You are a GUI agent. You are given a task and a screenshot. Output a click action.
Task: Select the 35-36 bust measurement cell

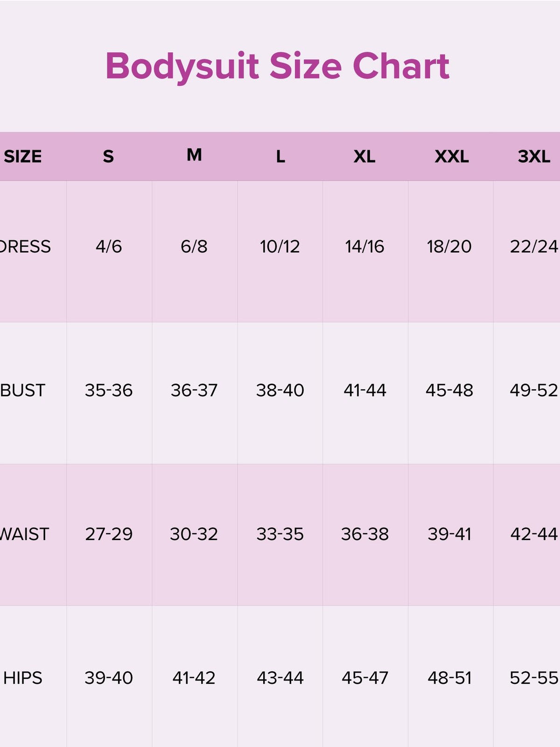109,390
